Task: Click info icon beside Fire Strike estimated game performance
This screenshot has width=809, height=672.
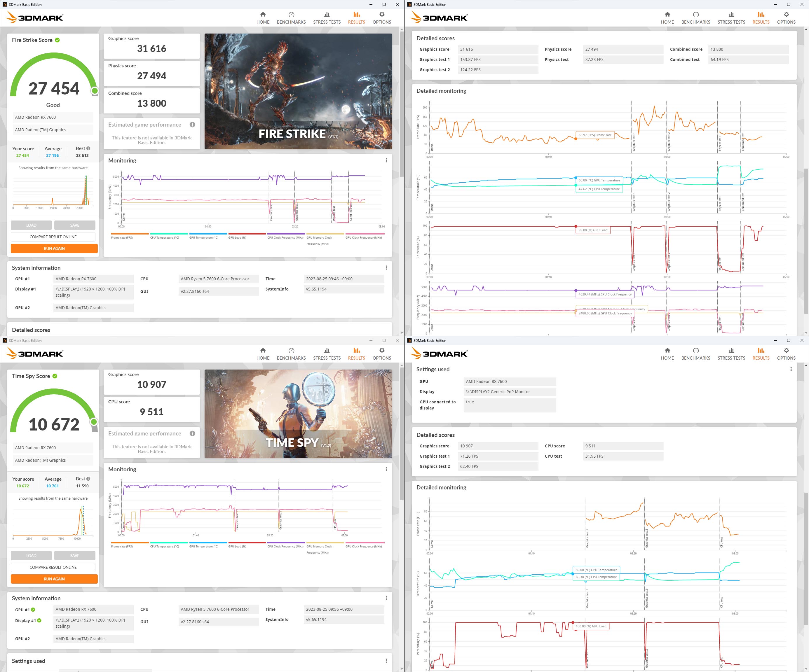Action: coord(192,125)
